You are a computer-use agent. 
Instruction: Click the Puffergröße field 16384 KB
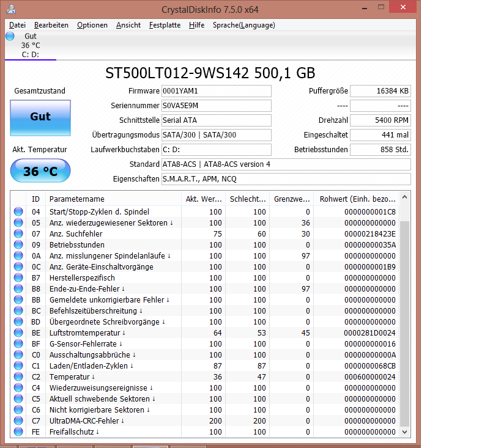tap(380, 91)
